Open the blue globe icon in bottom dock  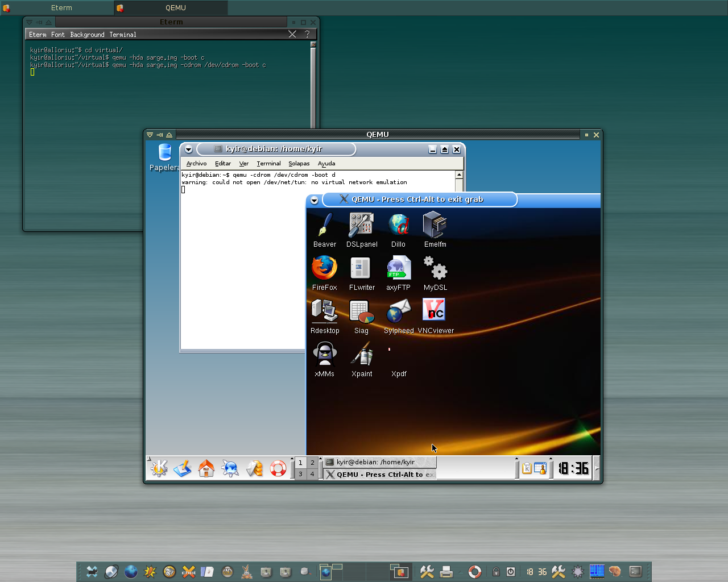pyautogui.click(x=131, y=572)
